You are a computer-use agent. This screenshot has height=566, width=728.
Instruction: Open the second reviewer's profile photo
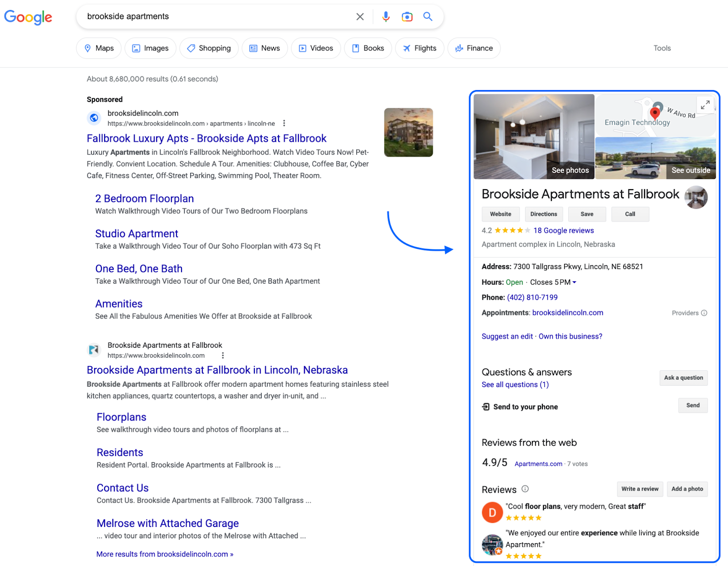click(492, 545)
